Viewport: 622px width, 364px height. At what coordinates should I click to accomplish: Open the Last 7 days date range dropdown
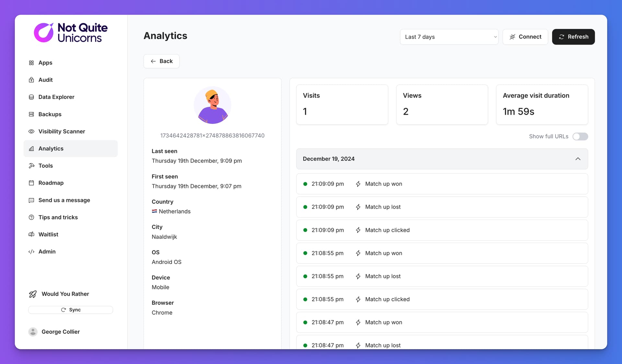449,37
